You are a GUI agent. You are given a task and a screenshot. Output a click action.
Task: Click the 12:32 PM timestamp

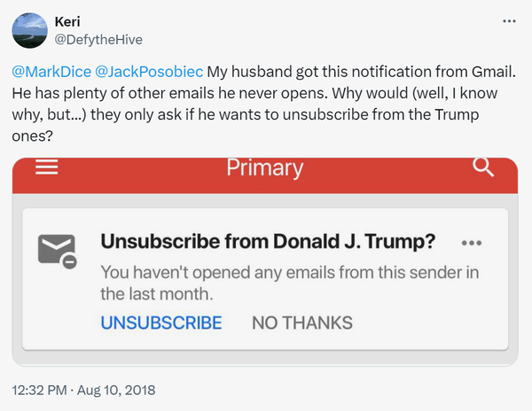pyautogui.click(x=39, y=391)
